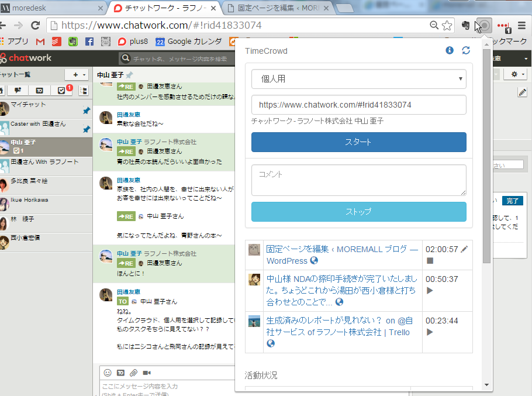The image size is (532, 396).
Task: Click the TimeCrowd popup scrollbar
Action: point(486,156)
